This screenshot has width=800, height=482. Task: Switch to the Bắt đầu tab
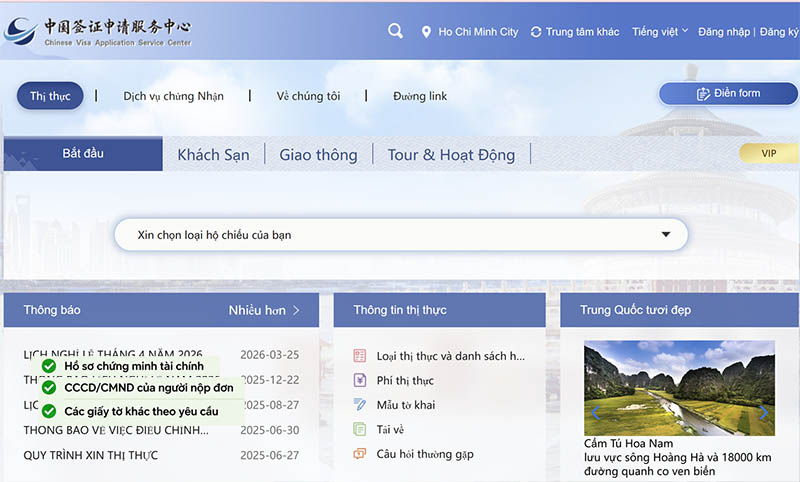click(83, 154)
